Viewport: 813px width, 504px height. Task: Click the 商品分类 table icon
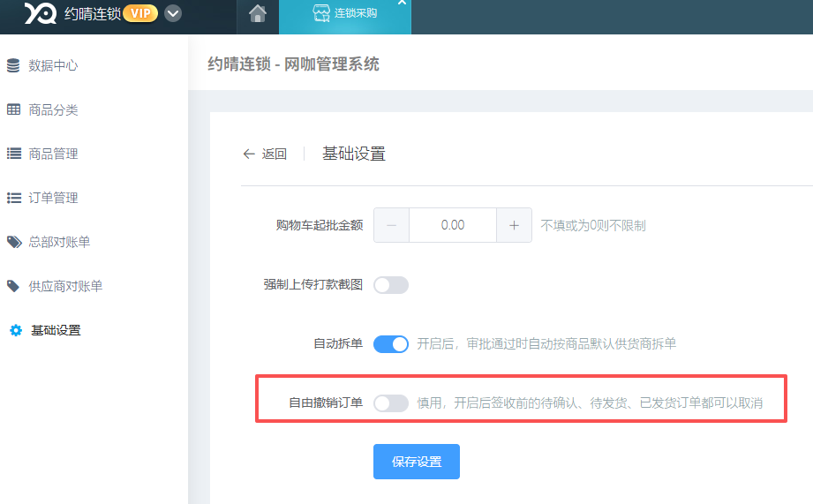[13, 109]
